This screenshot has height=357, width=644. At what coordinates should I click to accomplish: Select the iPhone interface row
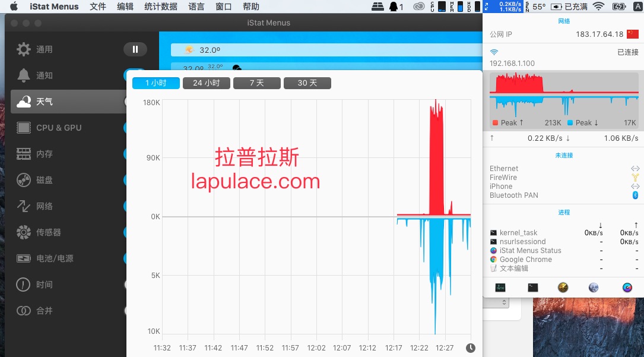pyautogui.click(x=564, y=186)
